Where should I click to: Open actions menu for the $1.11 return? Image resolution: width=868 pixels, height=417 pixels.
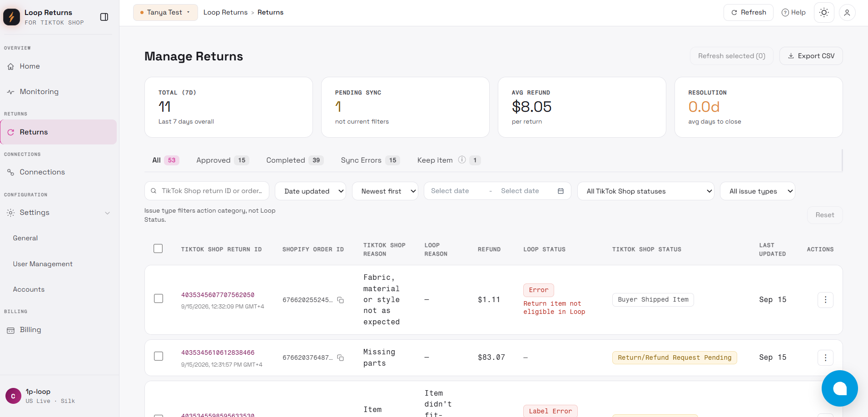pos(825,300)
